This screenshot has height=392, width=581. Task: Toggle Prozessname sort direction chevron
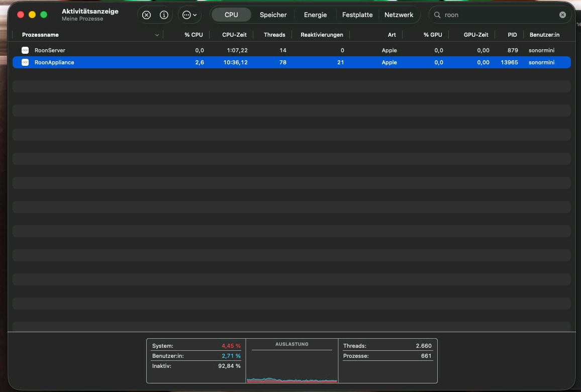pyautogui.click(x=157, y=35)
